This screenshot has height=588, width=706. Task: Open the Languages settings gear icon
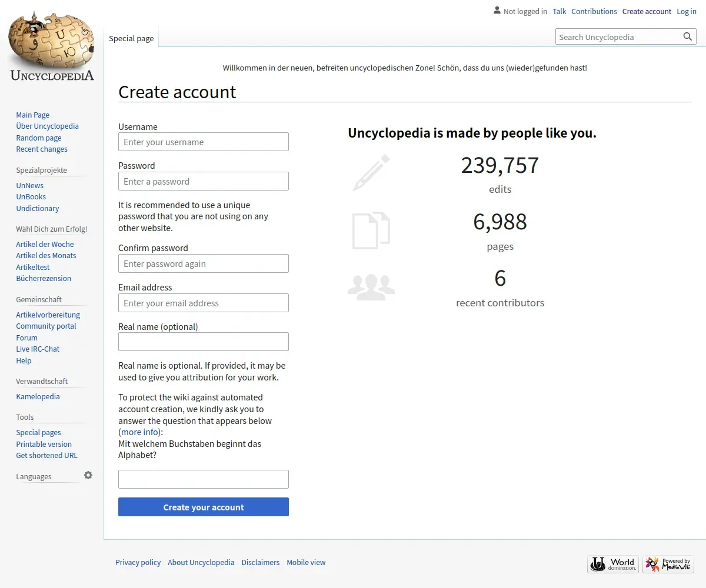[88, 475]
